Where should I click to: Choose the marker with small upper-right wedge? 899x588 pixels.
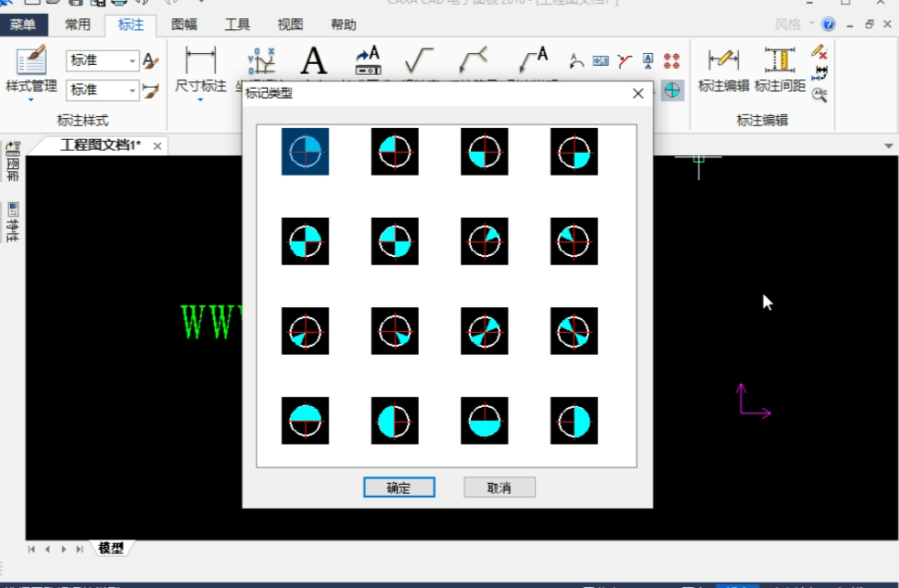click(484, 241)
